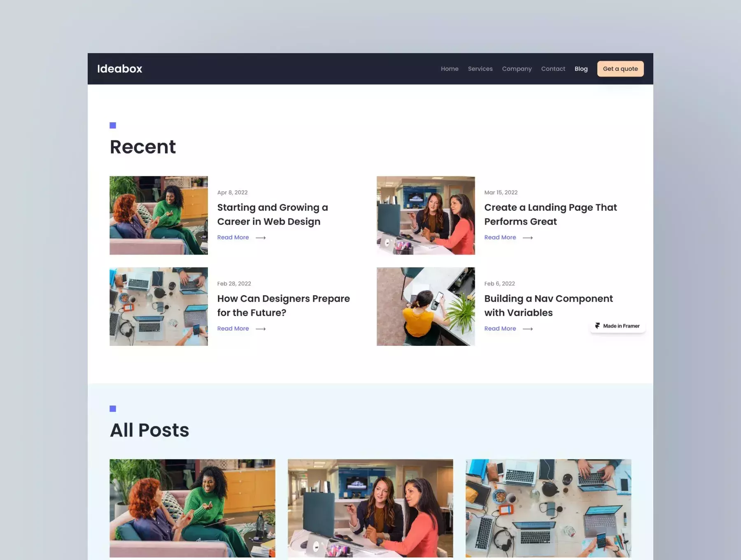Open the All Posts two women at computer image card

[x=370, y=509]
